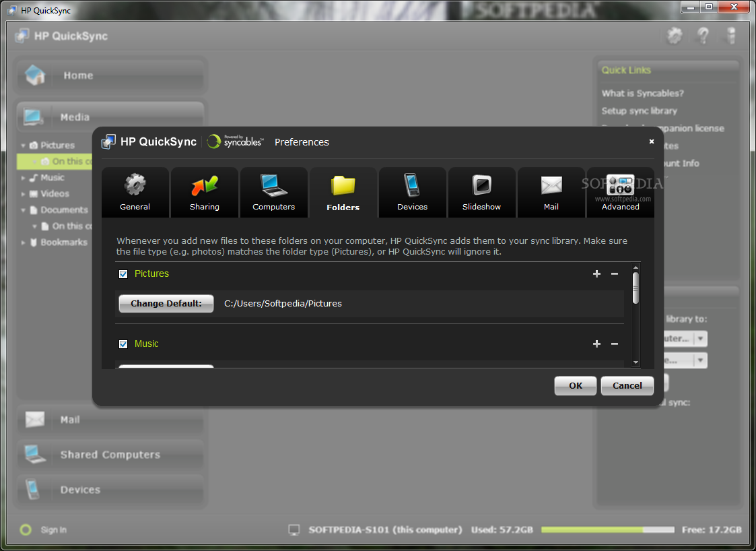Expand the Videos tree node in sidebar
The width and height of the screenshot is (756, 551).
point(23,194)
